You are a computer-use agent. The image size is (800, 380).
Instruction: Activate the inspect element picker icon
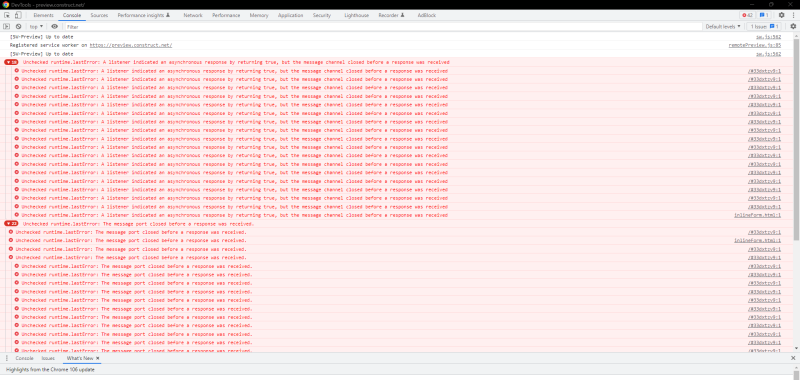click(x=7, y=15)
